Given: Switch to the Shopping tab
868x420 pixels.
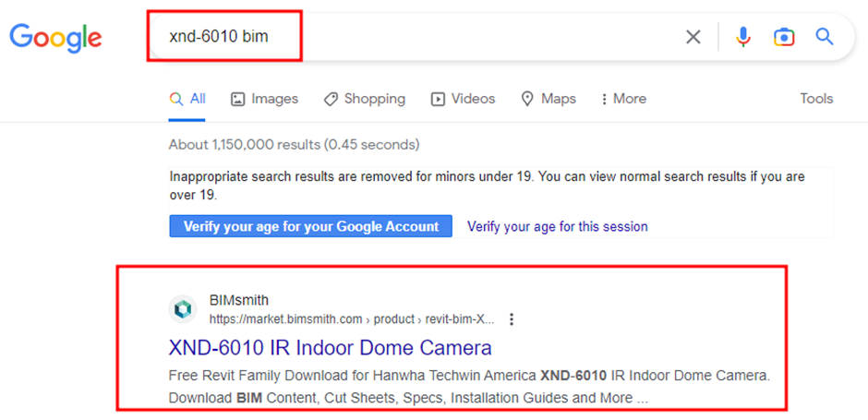Looking at the screenshot, I should [x=364, y=99].
